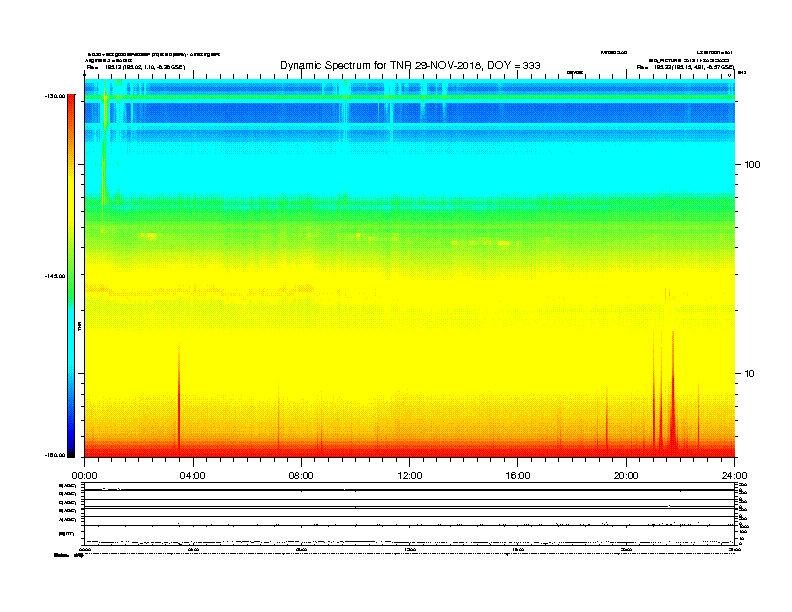This screenshot has height=612, width=792.
Task: Click the 100 frequency axis label
Action: [x=752, y=165]
